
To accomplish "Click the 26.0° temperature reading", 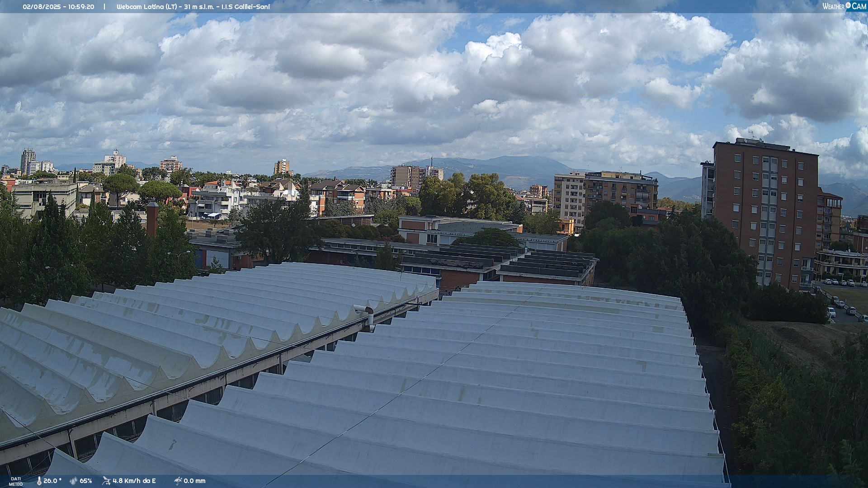I will coord(52,481).
